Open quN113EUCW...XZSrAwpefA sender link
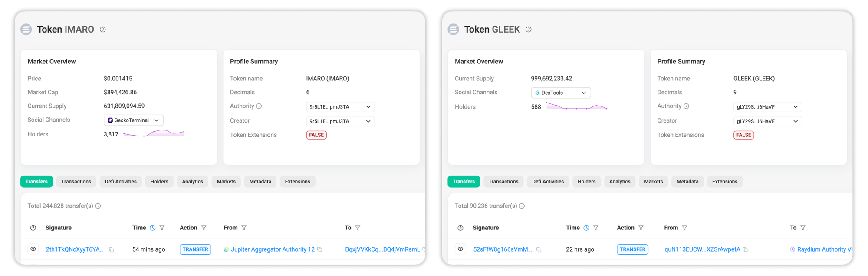This screenshot has width=868, height=276. 702,249
